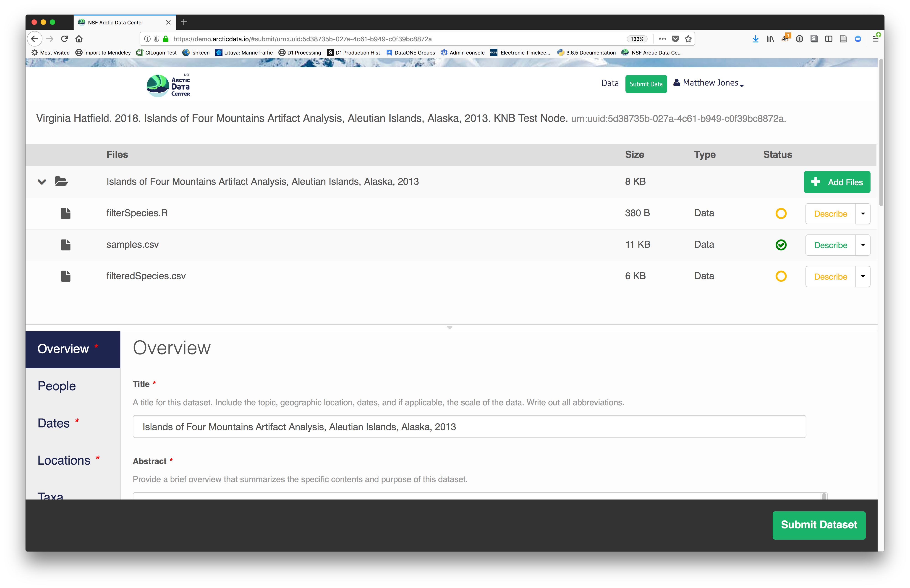
Task: Switch to the People section tab
Action: pos(57,386)
